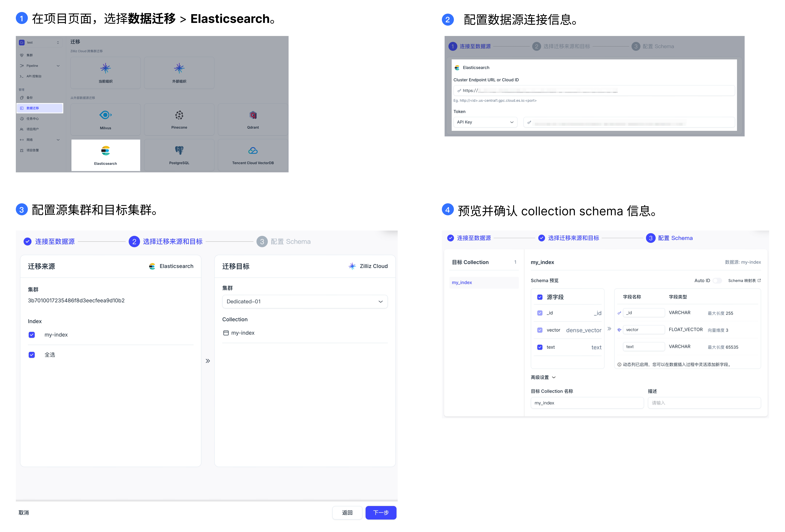The width and height of the screenshot is (785, 532).
Task: Click the test project folder icon
Action: [22, 43]
